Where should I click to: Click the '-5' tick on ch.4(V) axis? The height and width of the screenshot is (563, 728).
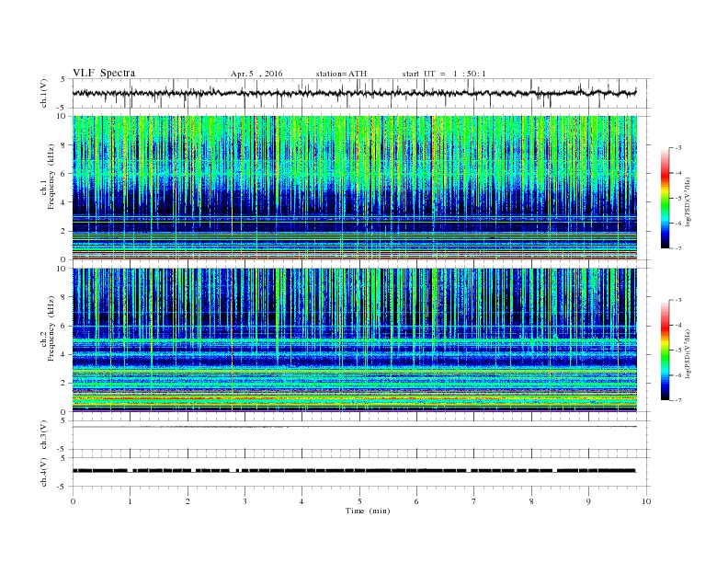click(63, 487)
